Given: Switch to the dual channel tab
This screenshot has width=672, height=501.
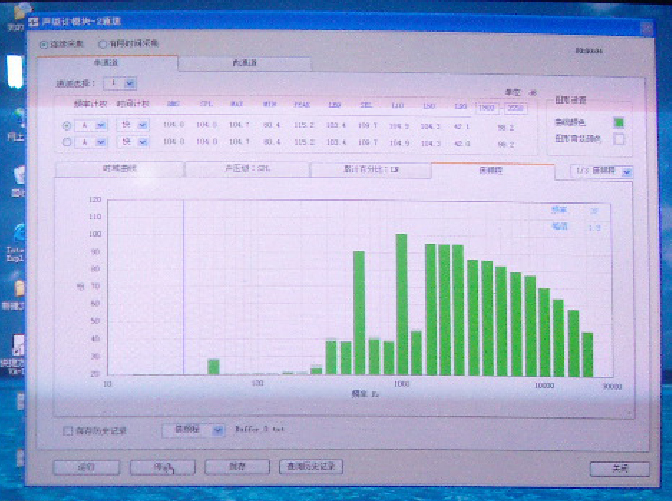Looking at the screenshot, I should [245, 63].
